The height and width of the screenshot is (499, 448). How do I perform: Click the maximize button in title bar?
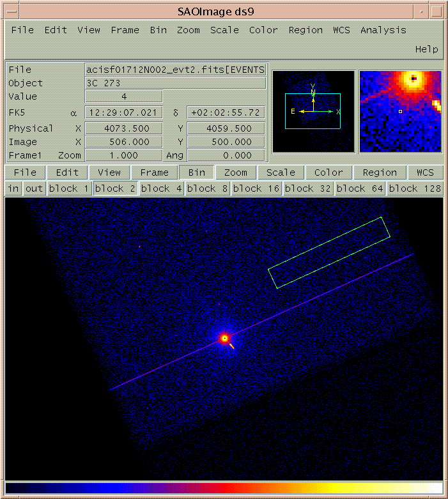[436, 12]
